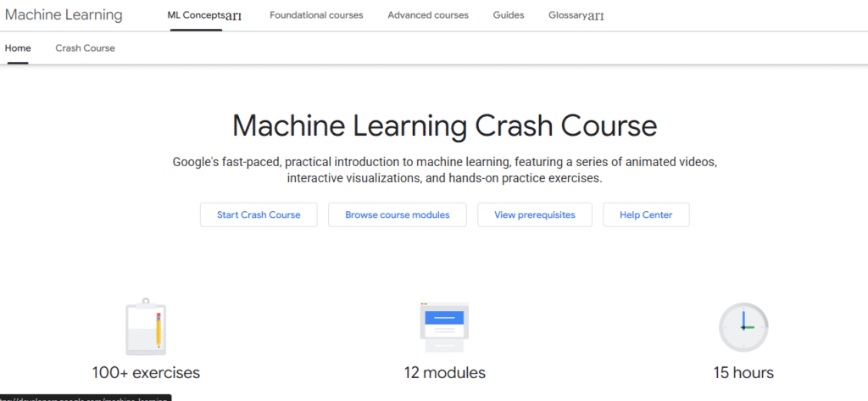Click the 12 modules text
This screenshot has height=401, width=868.
click(444, 373)
